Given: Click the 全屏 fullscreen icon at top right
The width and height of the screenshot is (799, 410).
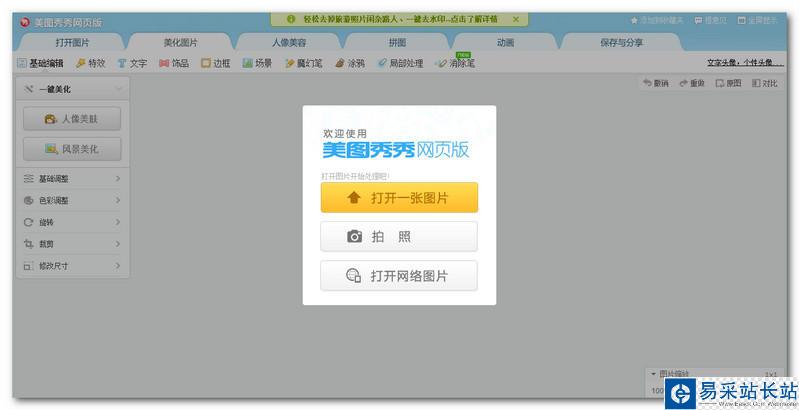Looking at the screenshot, I should point(742,21).
